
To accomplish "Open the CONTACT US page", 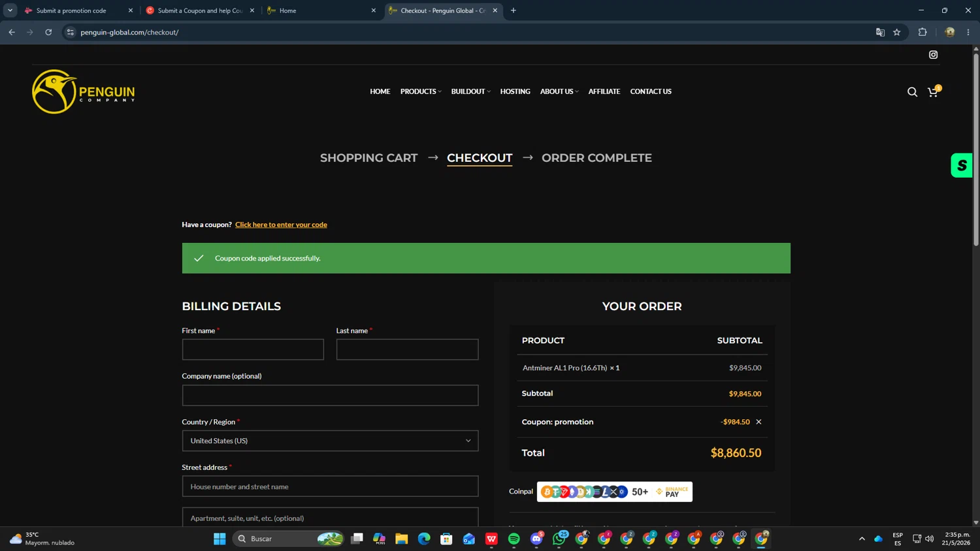I will click(x=651, y=91).
